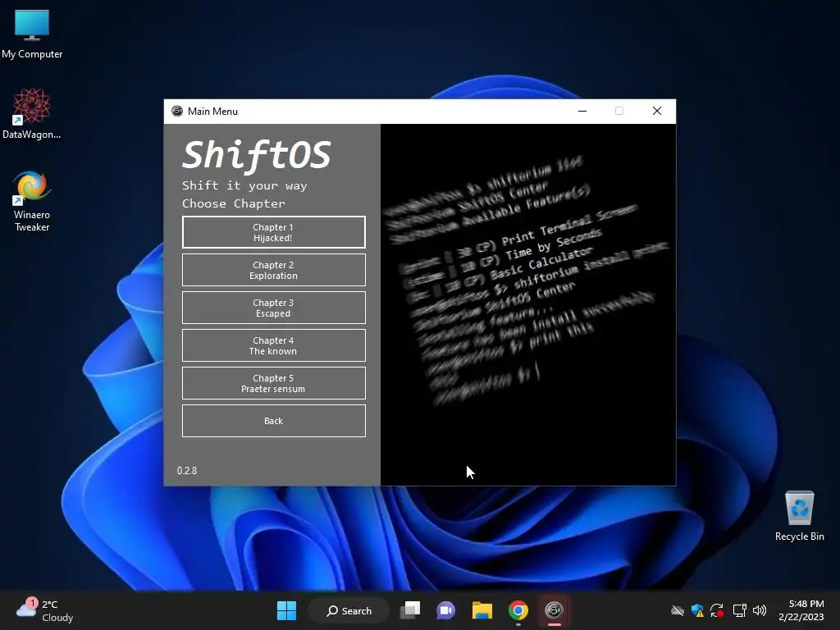The width and height of the screenshot is (840, 630).
Task: Open Google Chrome from taskbar
Action: pyautogui.click(x=518, y=610)
